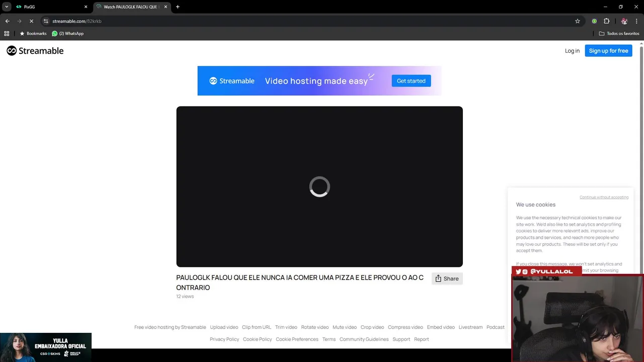Open the apps grid in bookmarks bar

tap(7, 34)
